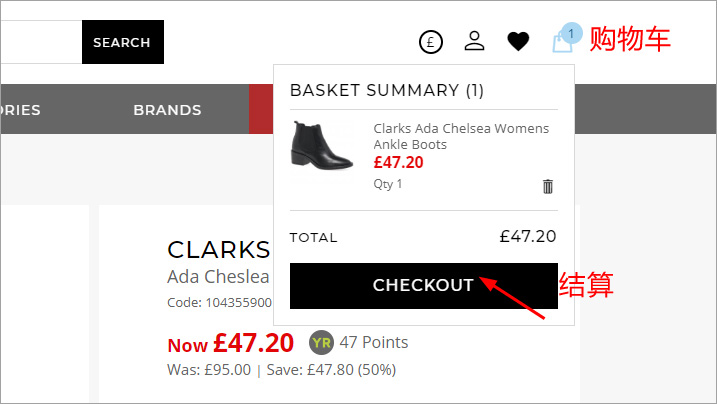Click the SEARCH button

pyautogui.click(x=122, y=42)
